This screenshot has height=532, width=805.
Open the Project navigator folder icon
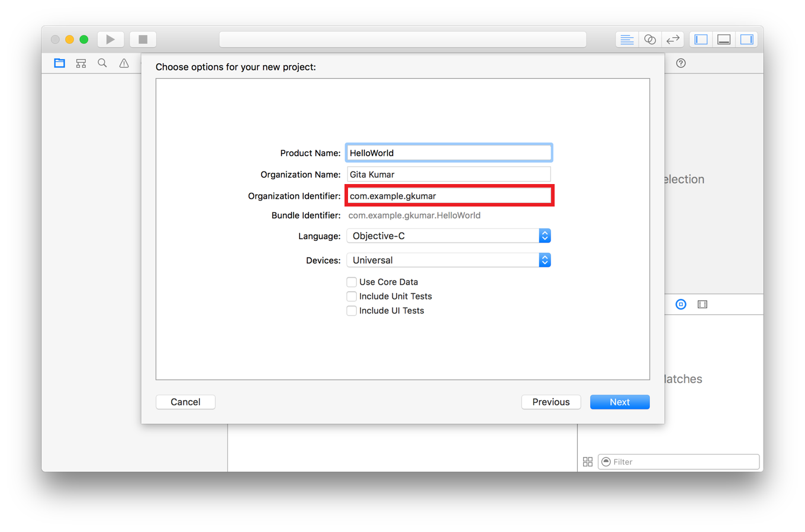click(60, 63)
